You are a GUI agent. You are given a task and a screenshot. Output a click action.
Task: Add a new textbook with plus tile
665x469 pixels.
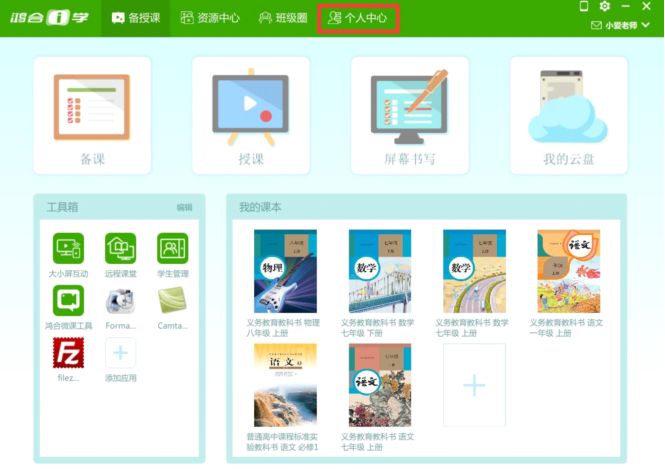pyautogui.click(x=474, y=385)
